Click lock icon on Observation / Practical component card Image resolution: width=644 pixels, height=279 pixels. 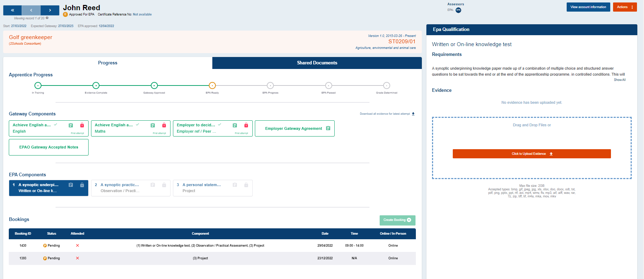(x=164, y=185)
